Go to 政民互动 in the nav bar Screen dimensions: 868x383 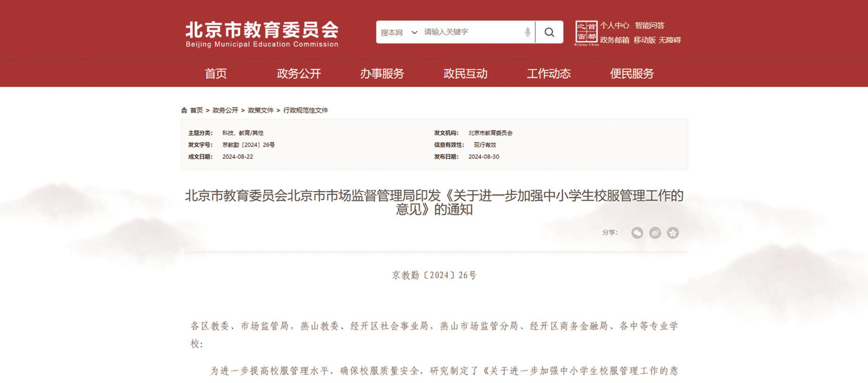[466, 74]
